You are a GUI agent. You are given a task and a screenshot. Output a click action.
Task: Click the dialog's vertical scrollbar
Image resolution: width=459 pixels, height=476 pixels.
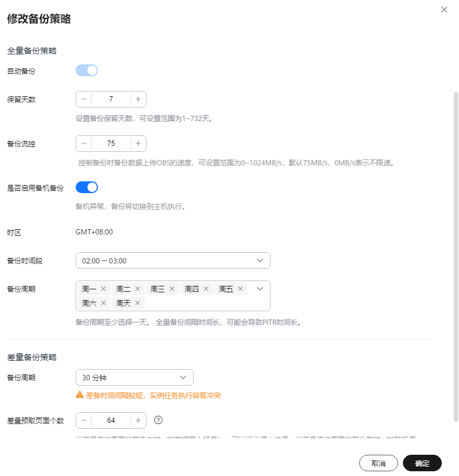(x=455, y=257)
